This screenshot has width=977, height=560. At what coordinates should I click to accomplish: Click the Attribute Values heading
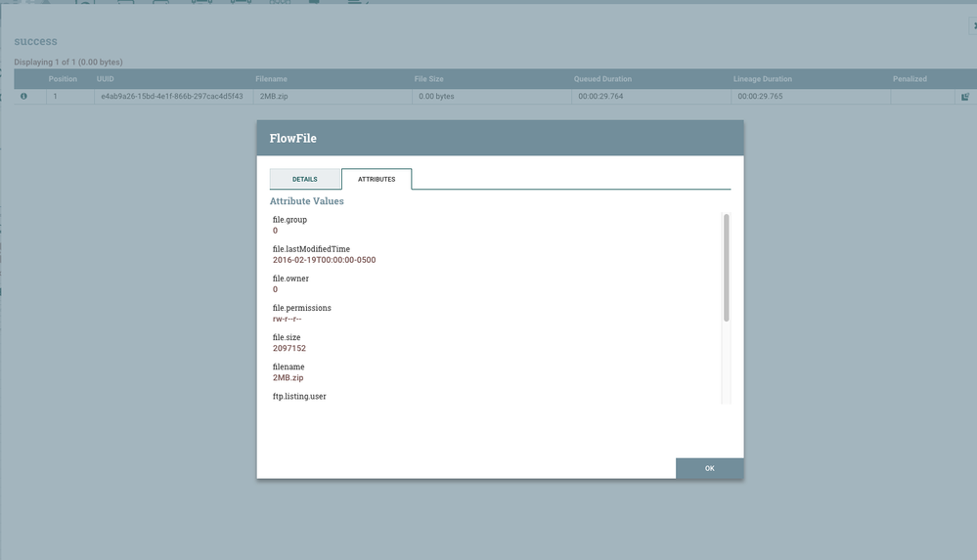[x=306, y=201]
